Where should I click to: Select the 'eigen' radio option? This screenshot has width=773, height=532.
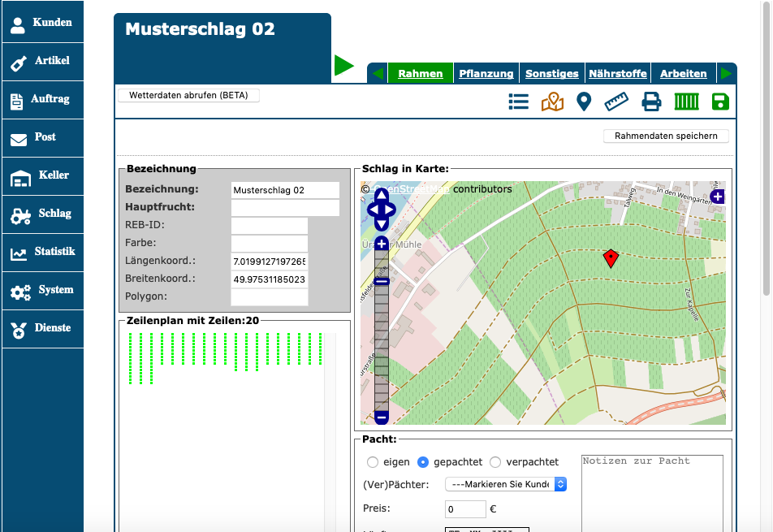tap(373, 462)
